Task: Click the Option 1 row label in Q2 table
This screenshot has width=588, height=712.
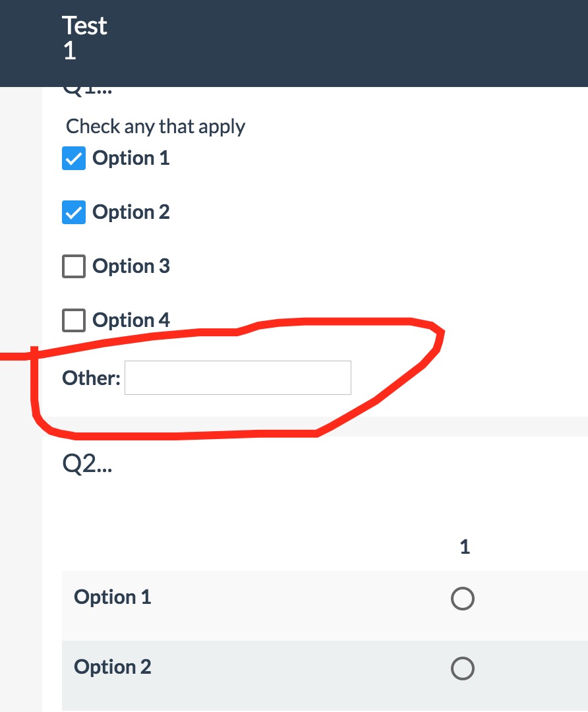Action: tap(113, 597)
